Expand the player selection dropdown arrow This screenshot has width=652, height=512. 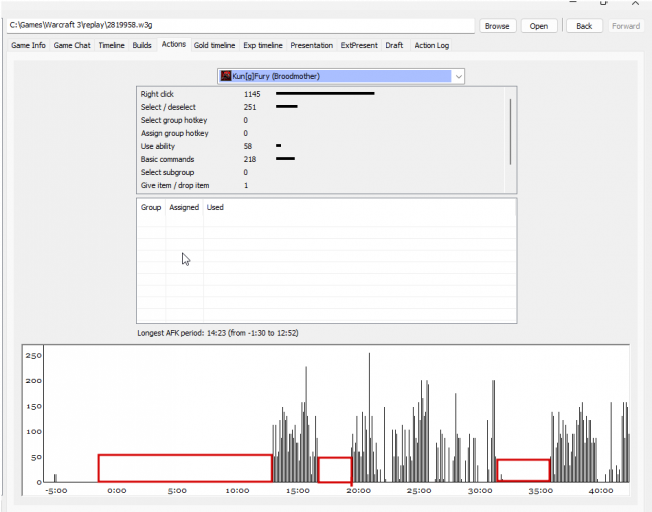458,77
